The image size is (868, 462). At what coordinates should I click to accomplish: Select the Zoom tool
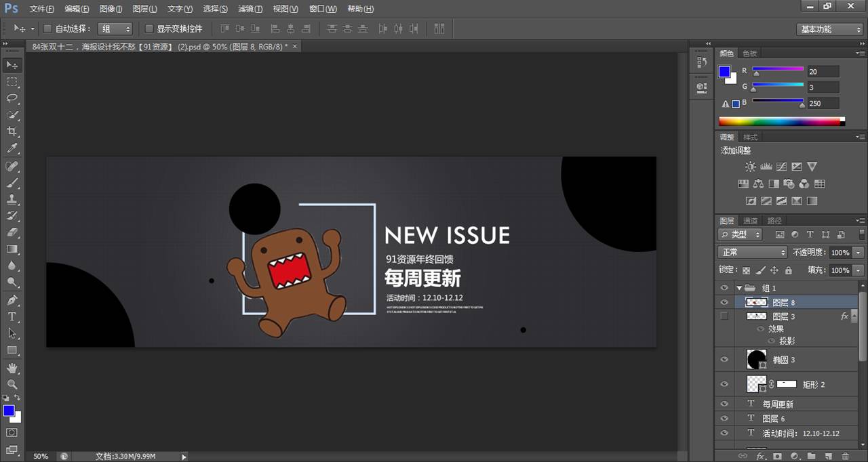pos(12,384)
